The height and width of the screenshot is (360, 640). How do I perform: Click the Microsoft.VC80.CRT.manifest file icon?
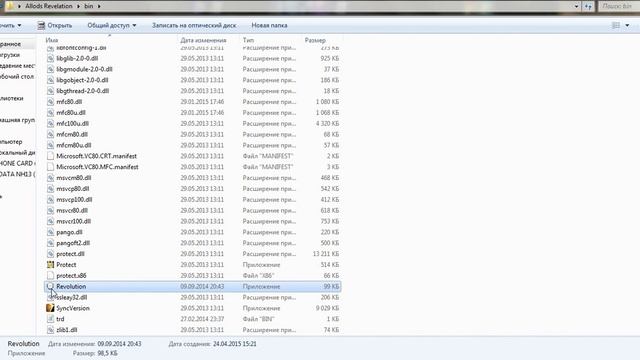50,156
